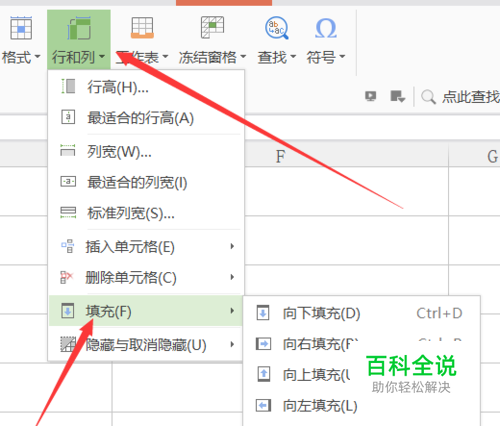Image resolution: width=500 pixels, height=426 pixels.
Task: Click the dark square dropdown icon near search
Action: [398, 97]
